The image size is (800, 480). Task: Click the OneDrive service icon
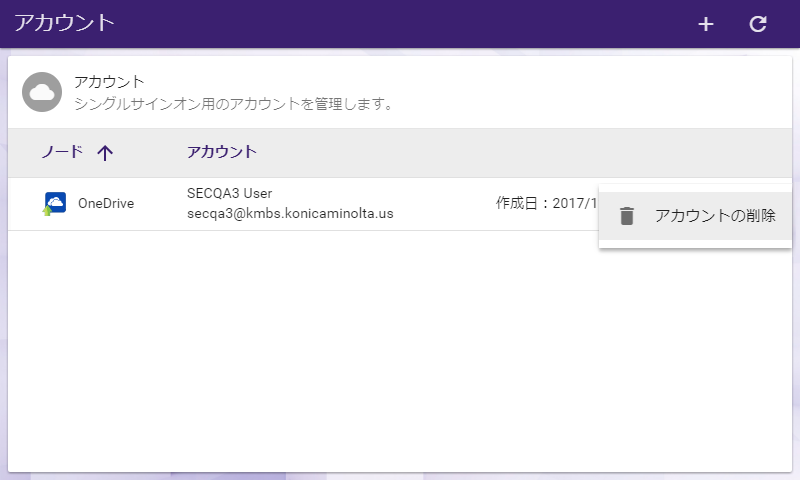click(55, 204)
